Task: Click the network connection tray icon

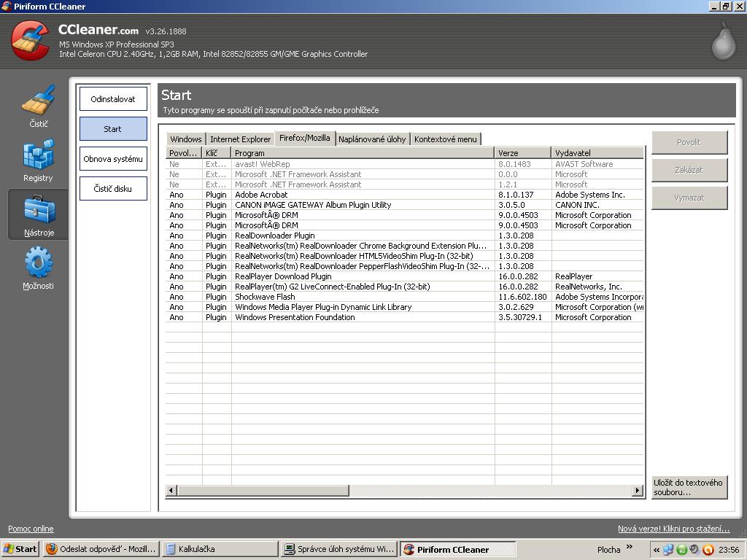Action: coord(668,550)
